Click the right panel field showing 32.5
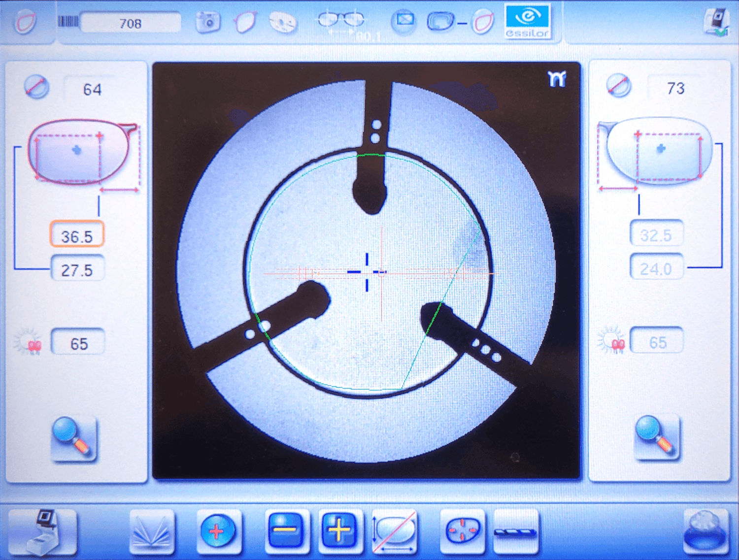 point(656,235)
